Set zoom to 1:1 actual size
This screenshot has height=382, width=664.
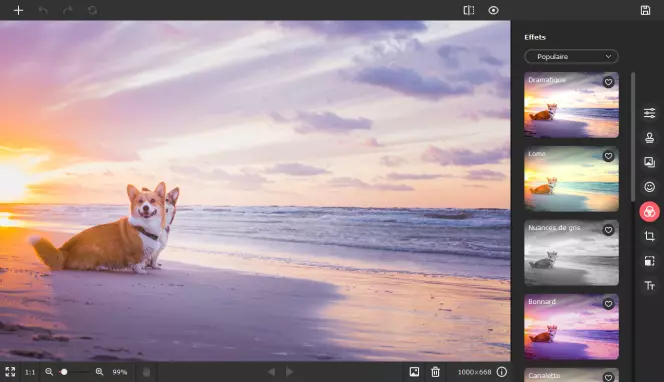[x=30, y=372]
